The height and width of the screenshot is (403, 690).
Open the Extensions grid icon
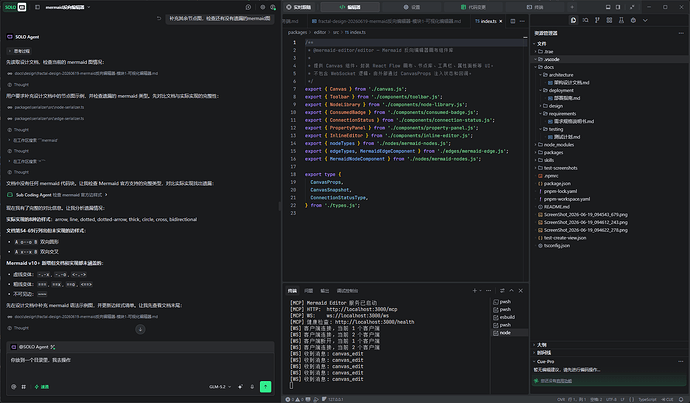tap(609, 20)
